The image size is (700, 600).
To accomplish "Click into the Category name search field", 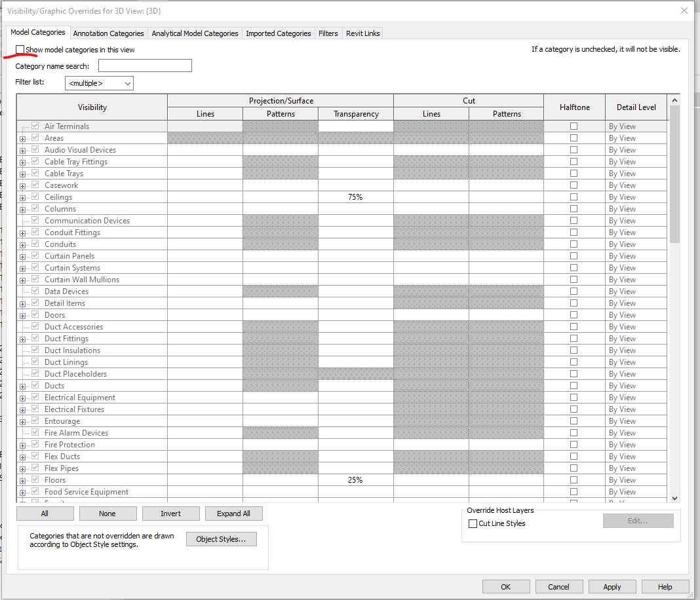I will pos(144,66).
